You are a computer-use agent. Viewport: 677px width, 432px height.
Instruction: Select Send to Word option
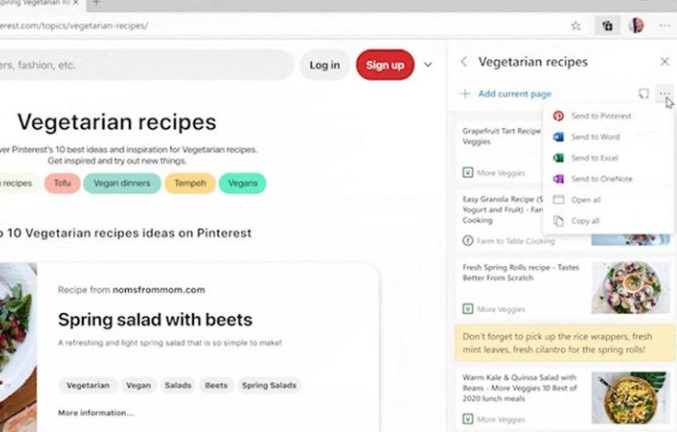coord(595,137)
